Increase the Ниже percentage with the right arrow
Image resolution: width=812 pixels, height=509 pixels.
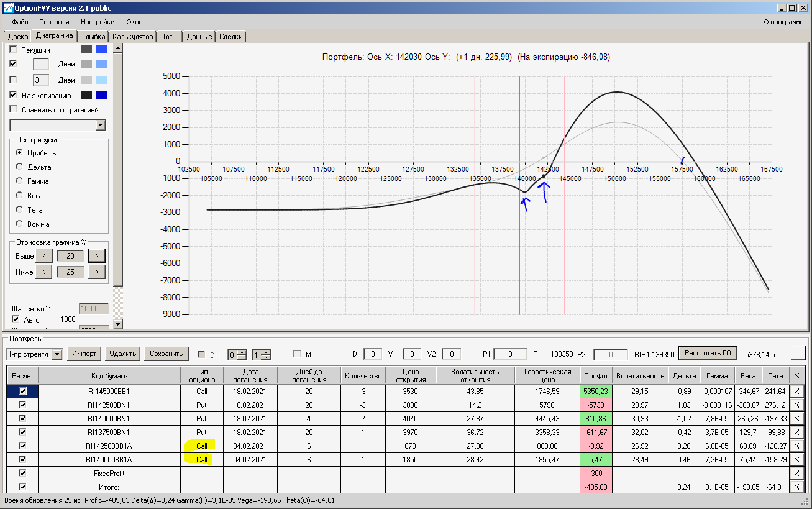(x=97, y=272)
